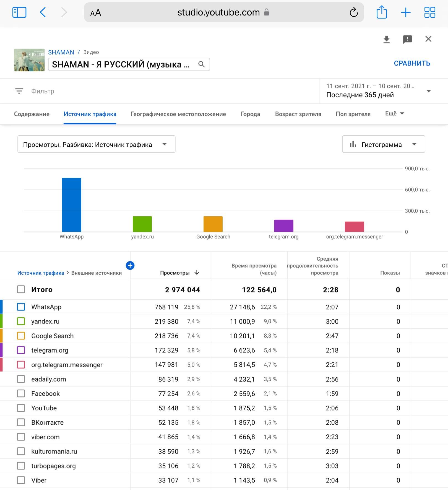The width and height of the screenshot is (448, 490).
Task: Open the SHAMAN video thumbnail
Action: 29,60
